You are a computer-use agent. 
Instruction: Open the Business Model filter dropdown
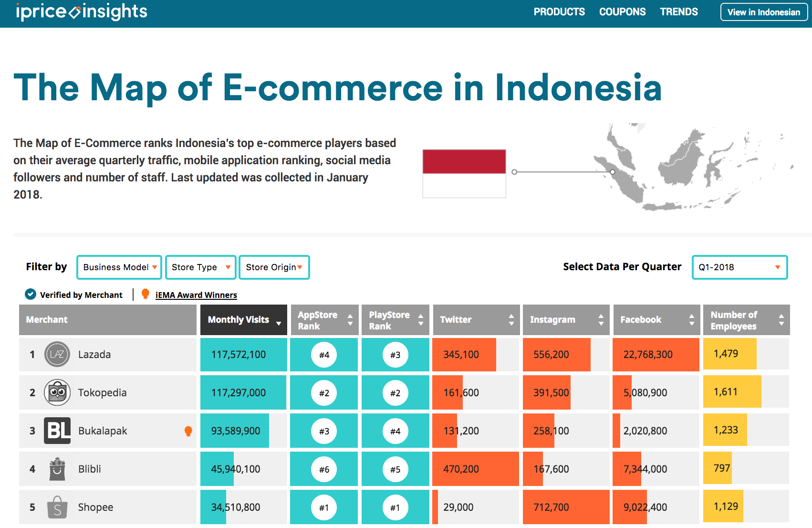pos(119,267)
